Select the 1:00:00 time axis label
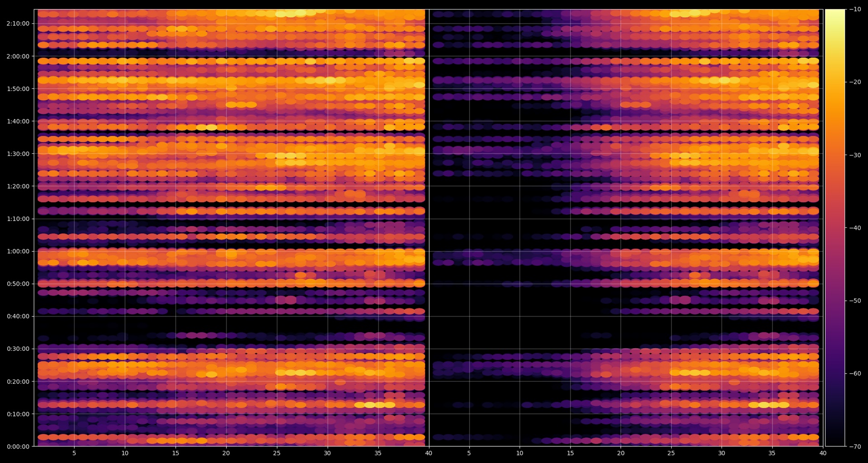 tap(18, 251)
